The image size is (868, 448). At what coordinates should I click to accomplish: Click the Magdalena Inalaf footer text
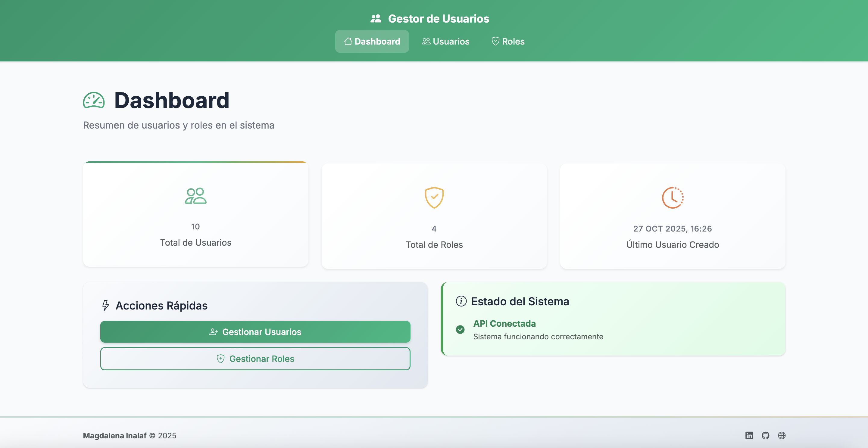[114, 436]
